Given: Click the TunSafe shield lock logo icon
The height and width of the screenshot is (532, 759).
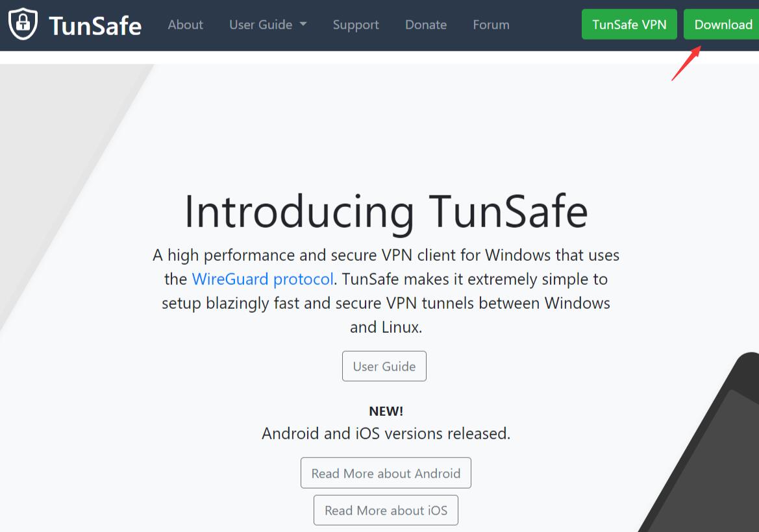Looking at the screenshot, I should [x=23, y=24].
